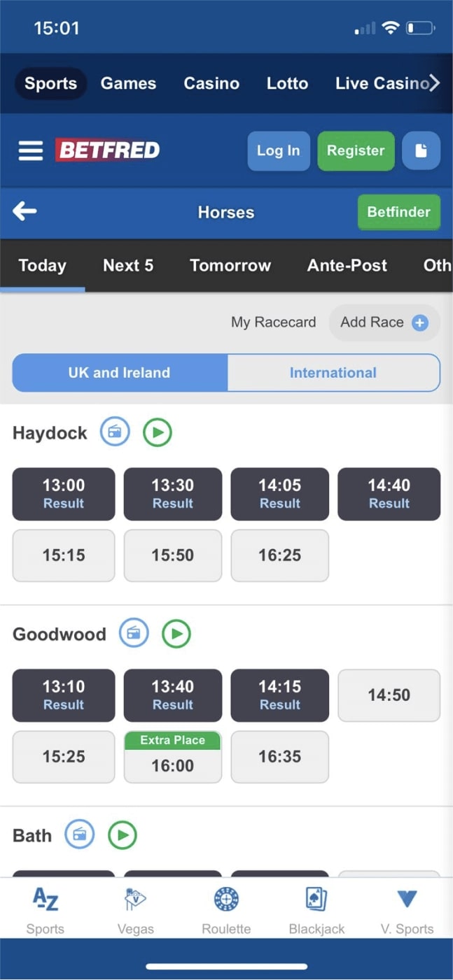The height and width of the screenshot is (980, 453).
Task: Select Goodwood 16:00 Extra Place race
Action: coord(173,757)
